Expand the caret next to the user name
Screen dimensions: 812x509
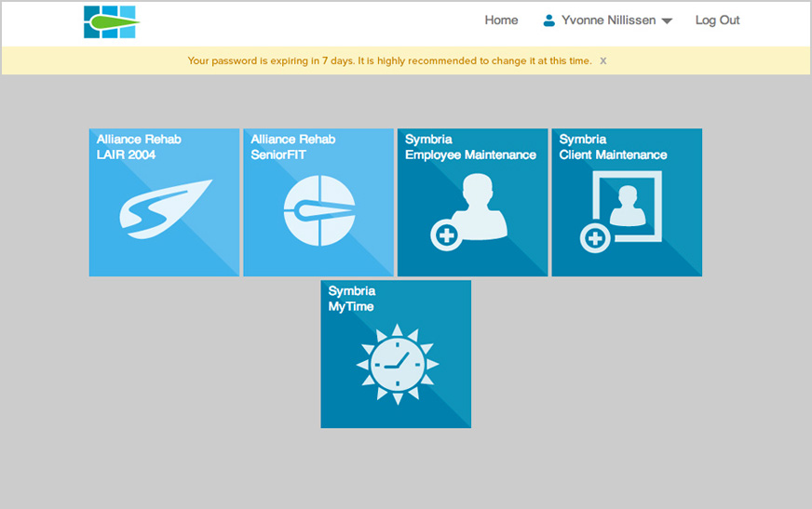pos(667,21)
